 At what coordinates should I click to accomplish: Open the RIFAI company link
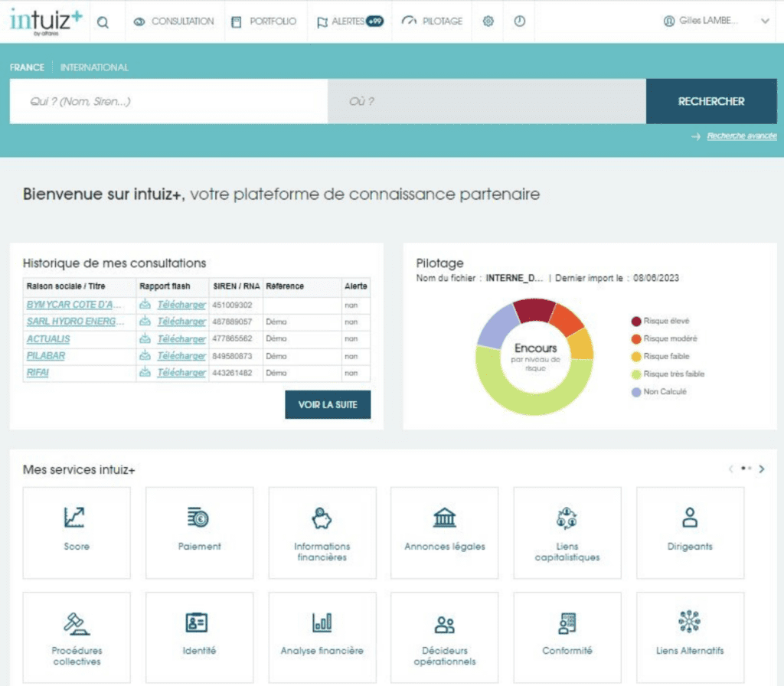(x=38, y=373)
